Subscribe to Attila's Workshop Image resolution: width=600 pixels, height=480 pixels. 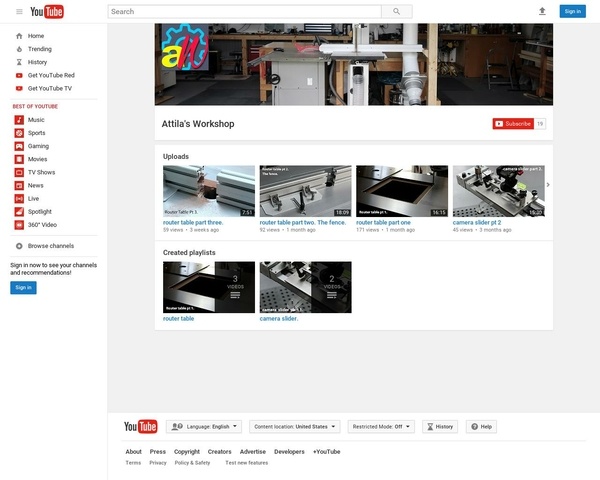pos(513,124)
